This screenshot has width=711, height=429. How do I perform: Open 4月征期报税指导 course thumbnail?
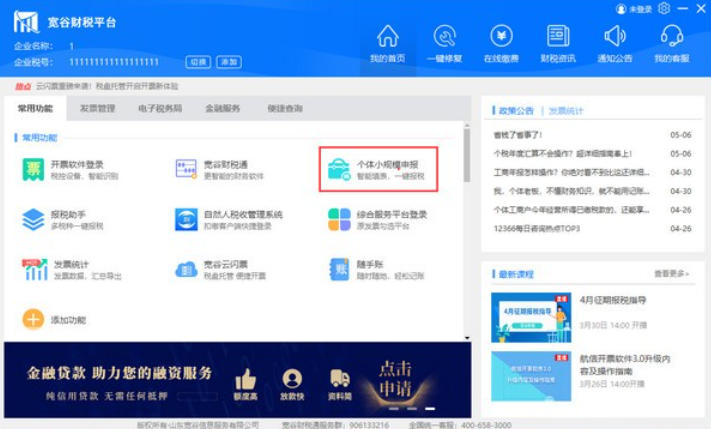tap(531, 317)
